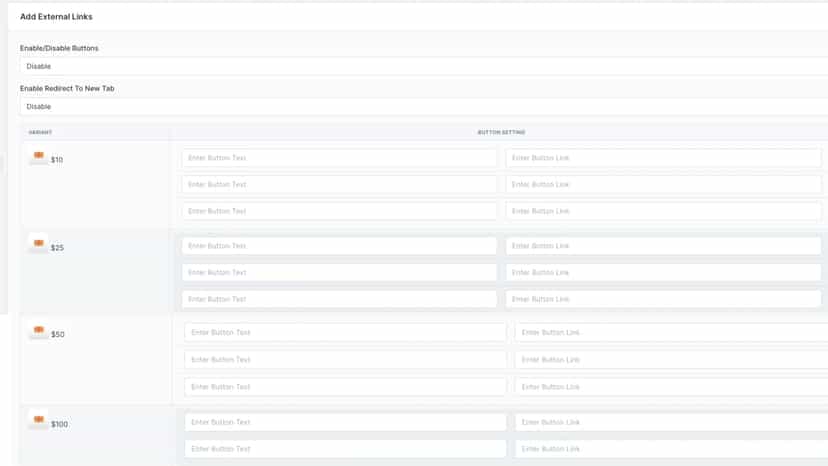
Task: Focus third Button Link field for $50
Action: pyautogui.click(x=672, y=387)
